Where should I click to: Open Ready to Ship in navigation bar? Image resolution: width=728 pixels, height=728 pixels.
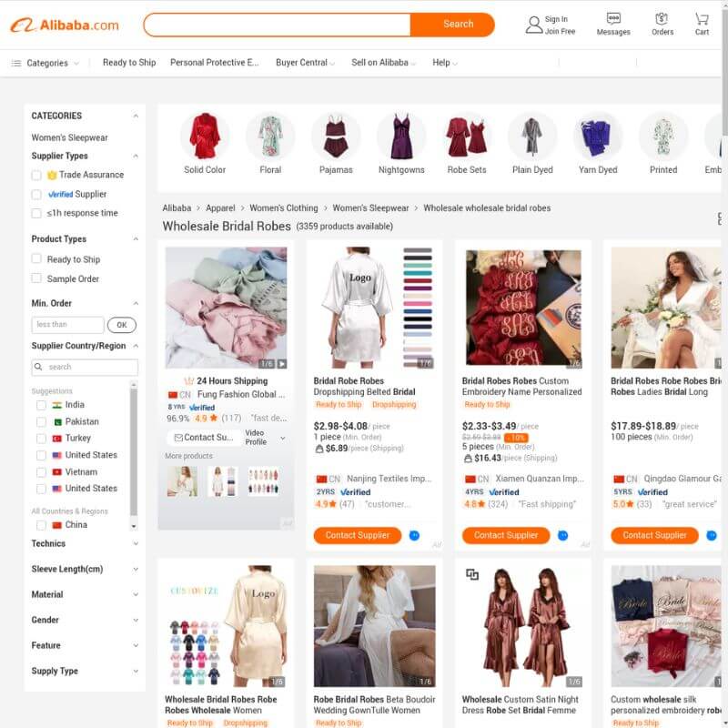[129, 63]
